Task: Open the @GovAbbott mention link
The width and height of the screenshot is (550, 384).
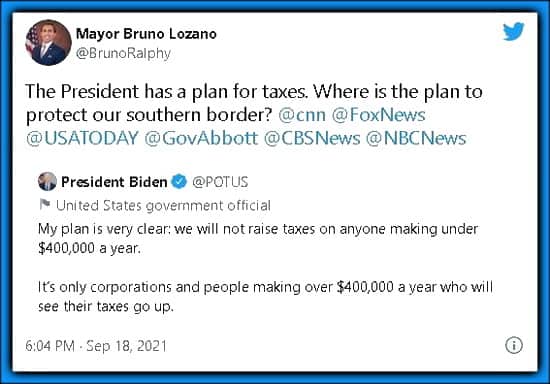Action: pyautogui.click(x=201, y=138)
